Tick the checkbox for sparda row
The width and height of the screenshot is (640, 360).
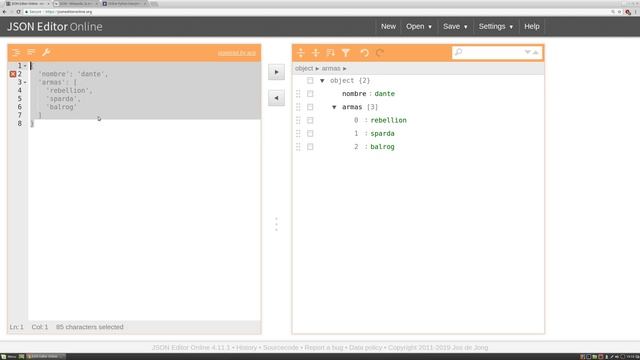tap(310, 133)
